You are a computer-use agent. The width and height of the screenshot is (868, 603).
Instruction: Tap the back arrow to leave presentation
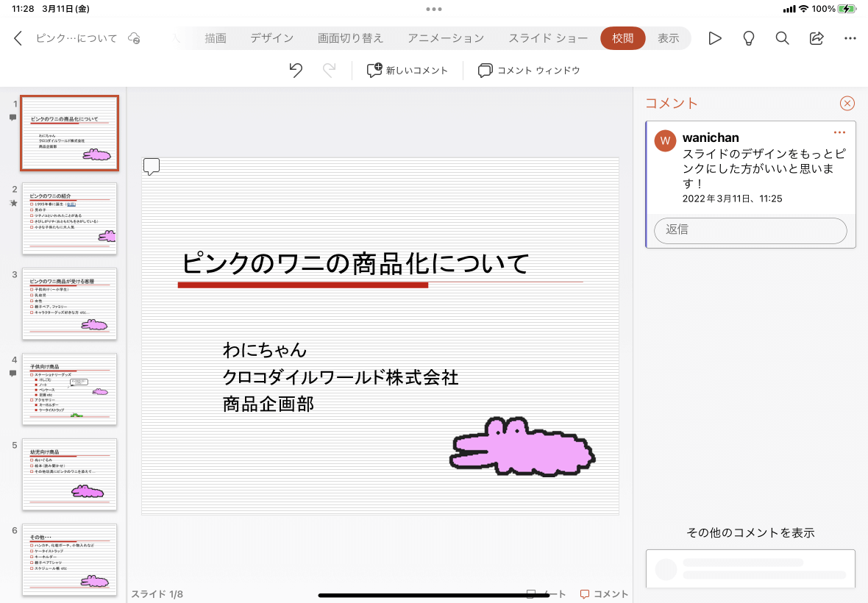coord(18,38)
